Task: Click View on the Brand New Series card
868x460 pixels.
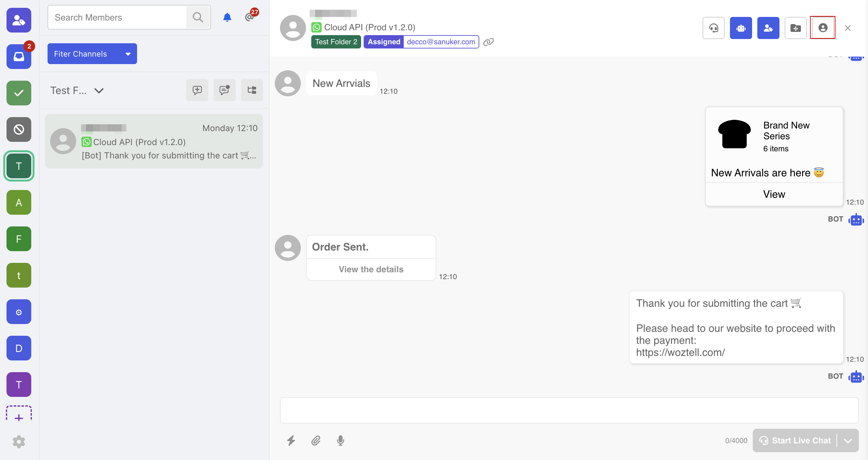Action: coord(774,194)
